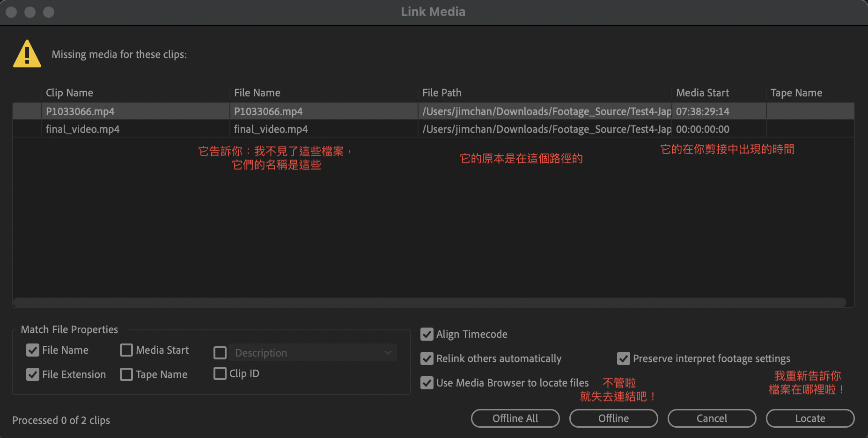Disable Align Timecode option
Viewport: 868px width, 438px height.
point(427,334)
